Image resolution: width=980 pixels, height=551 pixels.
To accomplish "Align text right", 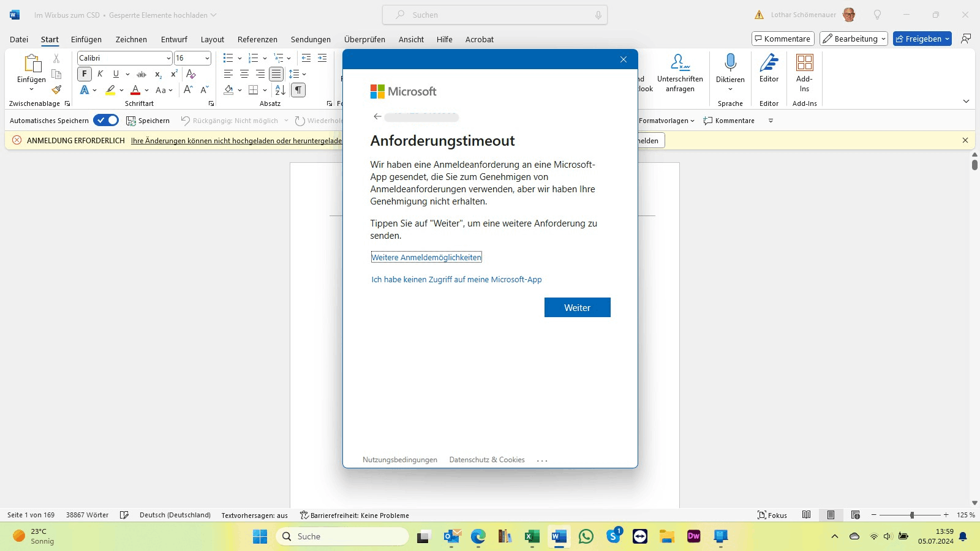I will (260, 74).
